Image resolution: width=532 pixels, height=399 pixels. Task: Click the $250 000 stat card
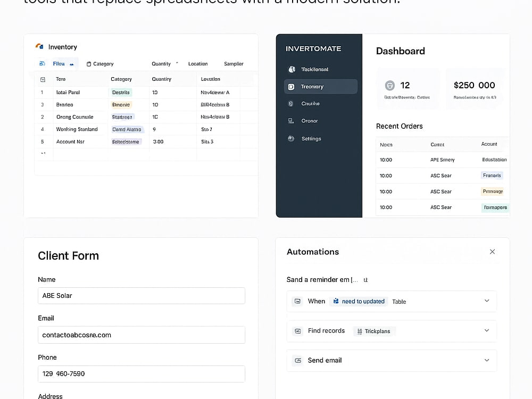475,88
